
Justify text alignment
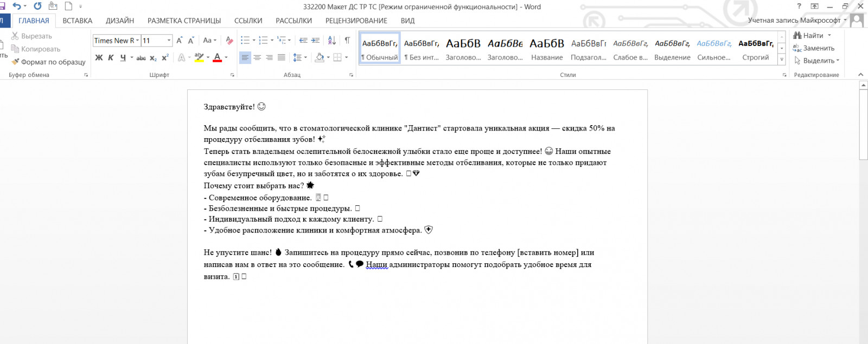pos(281,57)
